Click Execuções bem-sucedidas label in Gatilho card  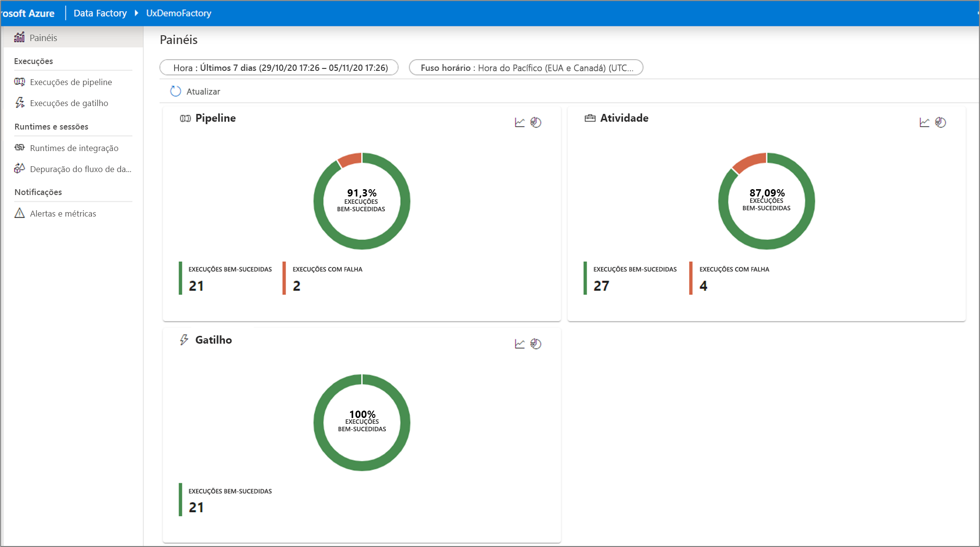point(230,491)
